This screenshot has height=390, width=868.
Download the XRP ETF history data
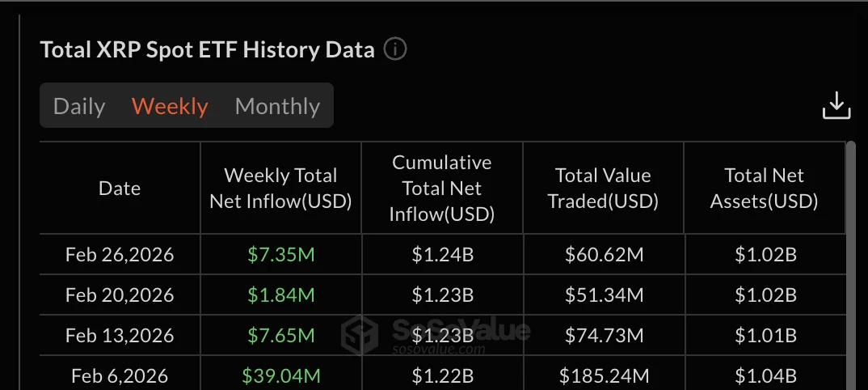coord(836,106)
